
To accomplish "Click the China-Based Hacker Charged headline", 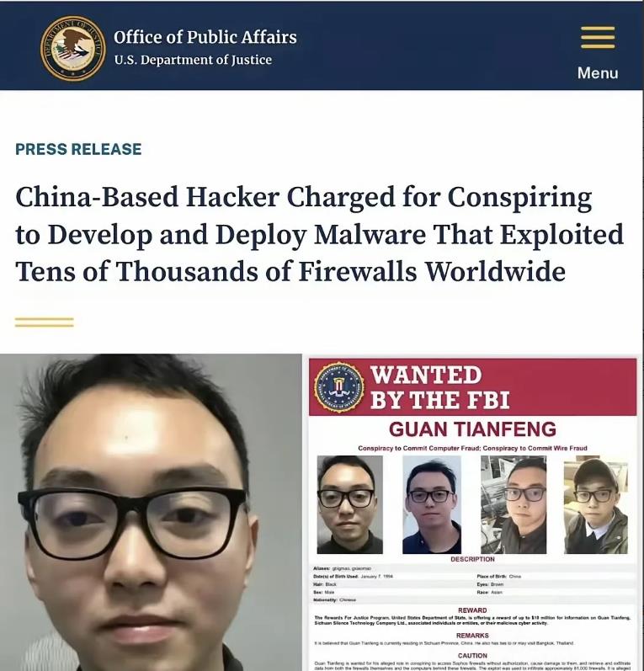I will (x=319, y=234).
